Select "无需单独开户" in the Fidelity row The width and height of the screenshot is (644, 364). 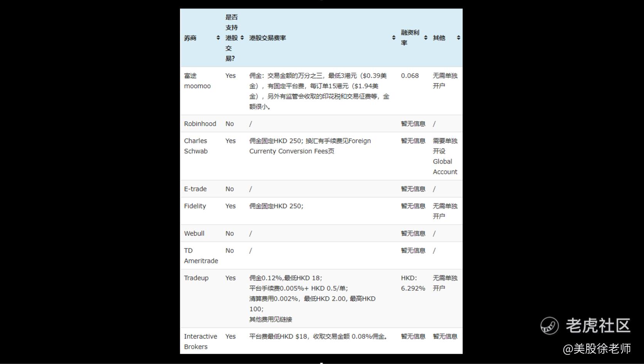click(445, 211)
